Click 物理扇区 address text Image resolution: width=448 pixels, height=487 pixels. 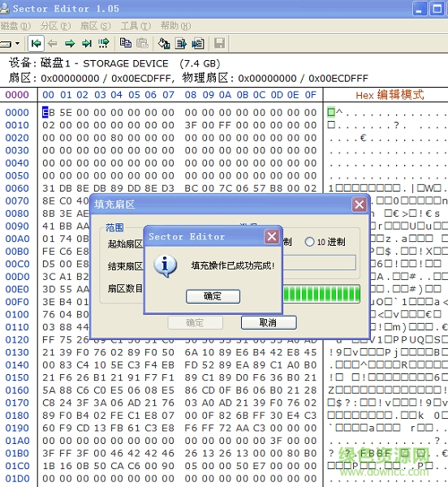[x=275, y=78]
